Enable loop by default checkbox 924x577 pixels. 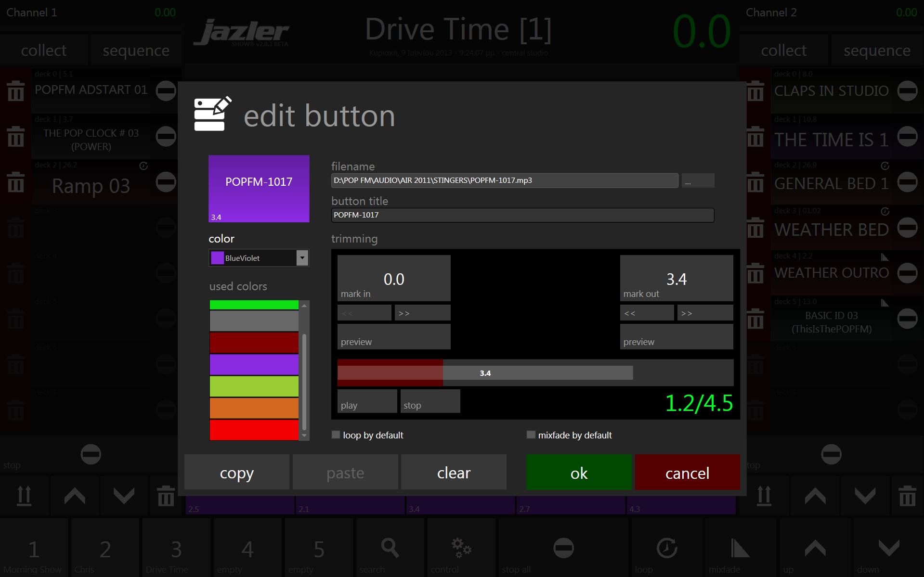click(x=336, y=435)
